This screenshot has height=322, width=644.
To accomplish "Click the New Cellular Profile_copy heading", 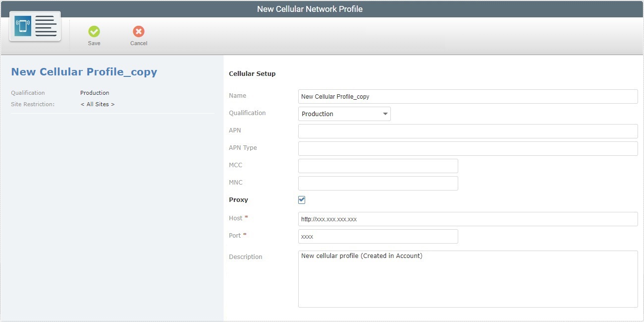I will 84,71.
